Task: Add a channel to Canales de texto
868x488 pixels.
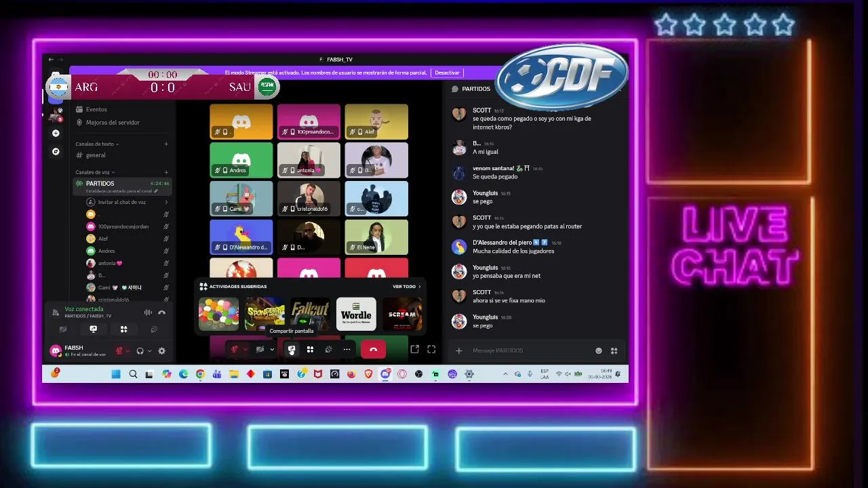Action: click(166, 144)
